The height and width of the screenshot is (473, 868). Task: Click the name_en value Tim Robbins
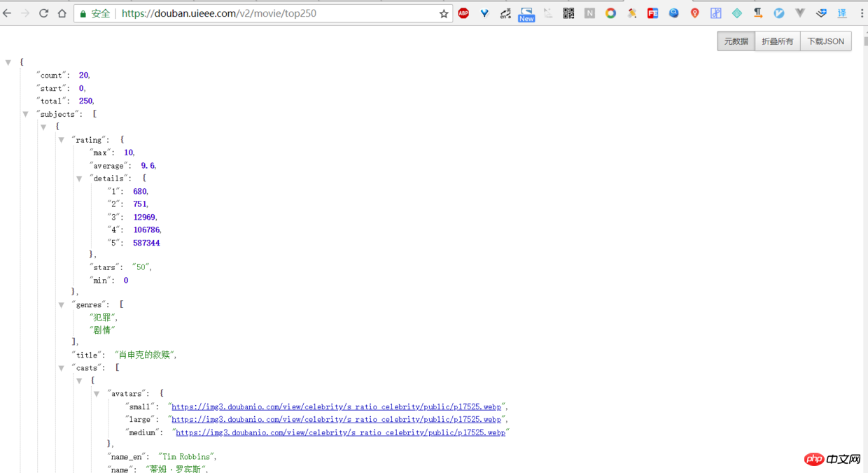(x=187, y=457)
